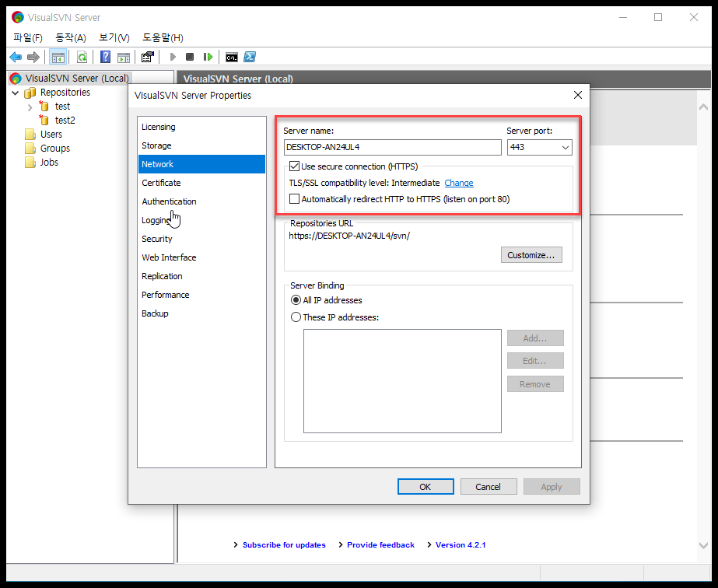Select All IP addresses radio button
The height and width of the screenshot is (588, 718).
(296, 300)
